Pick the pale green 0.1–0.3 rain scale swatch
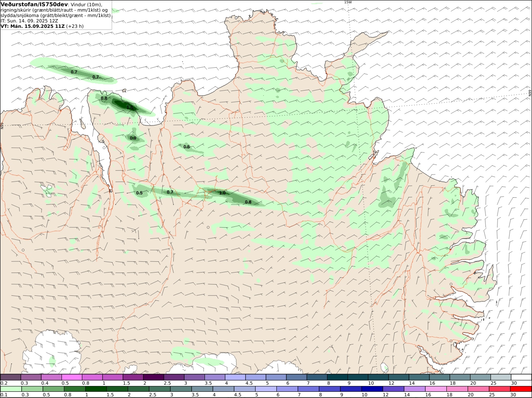Screen dimensions: 532x398 point(10,389)
